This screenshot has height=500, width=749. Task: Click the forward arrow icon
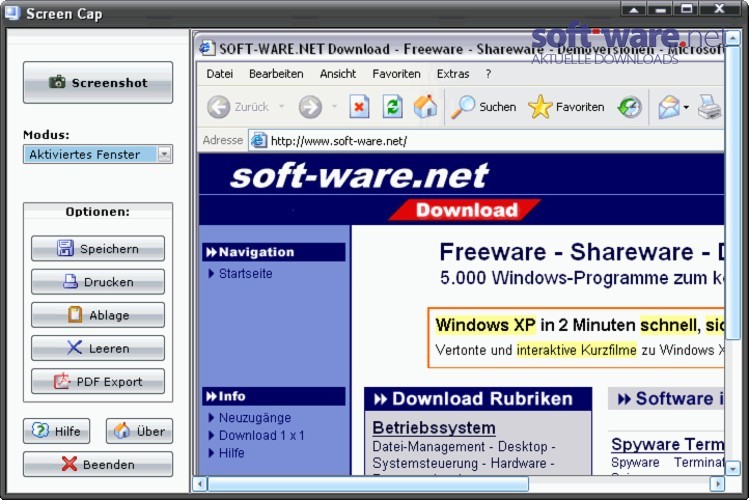(x=310, y=106)
